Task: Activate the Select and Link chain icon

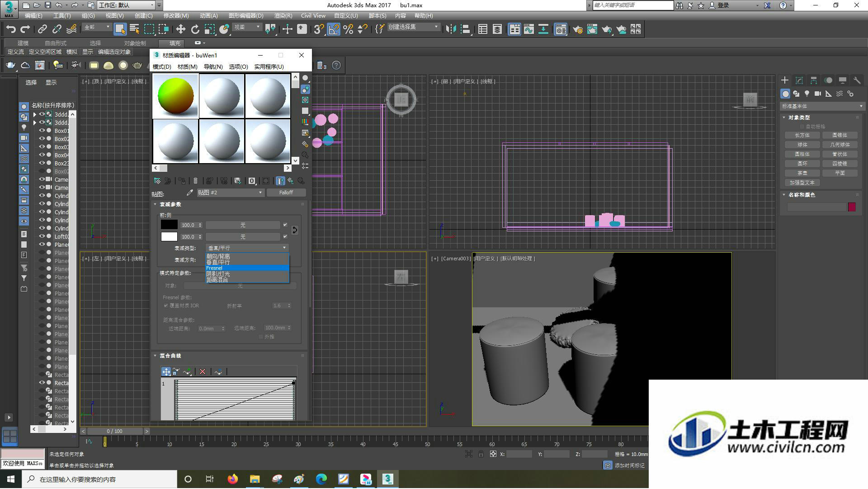Action: (42, 29)
